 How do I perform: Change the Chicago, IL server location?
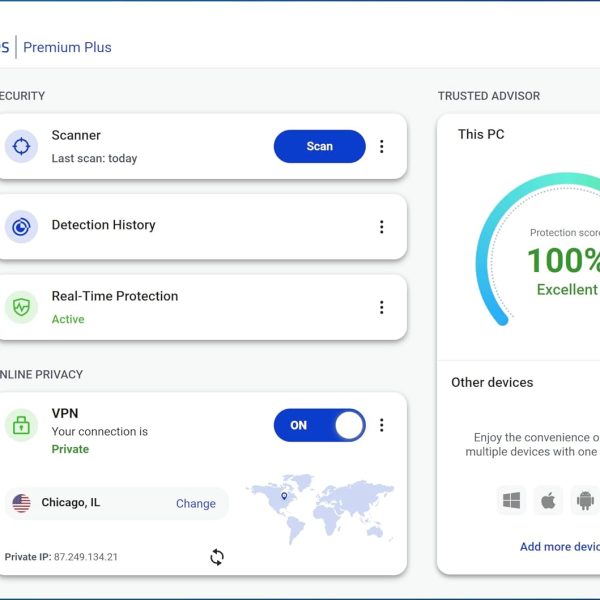point(195,504)
